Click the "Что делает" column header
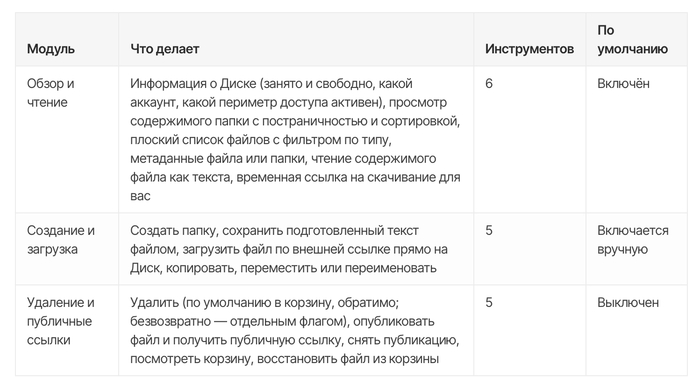The height and width of the screenshot is (386, 700). coord(164,49)
